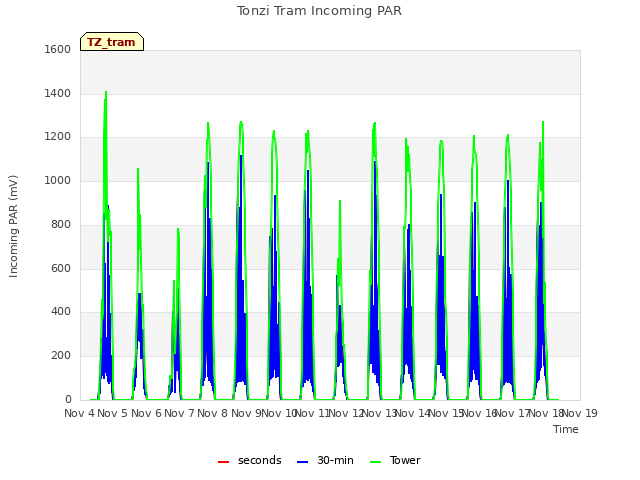Click the Nov 4 x-axis tick label
This screenshot has width=640, height=480.
80,413
